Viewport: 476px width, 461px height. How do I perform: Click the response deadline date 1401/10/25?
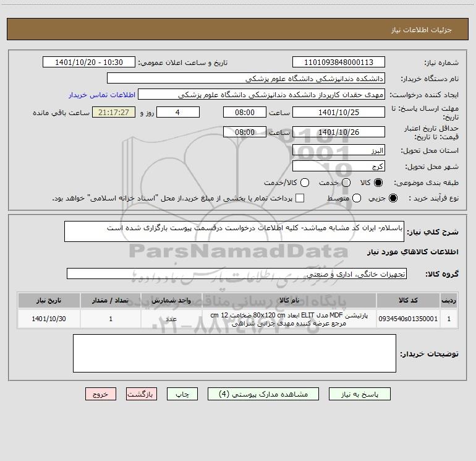[x=339, y=112]
